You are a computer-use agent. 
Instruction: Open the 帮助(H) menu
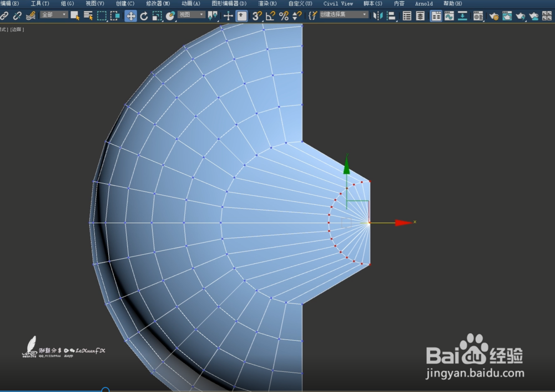tap(453, 3)
